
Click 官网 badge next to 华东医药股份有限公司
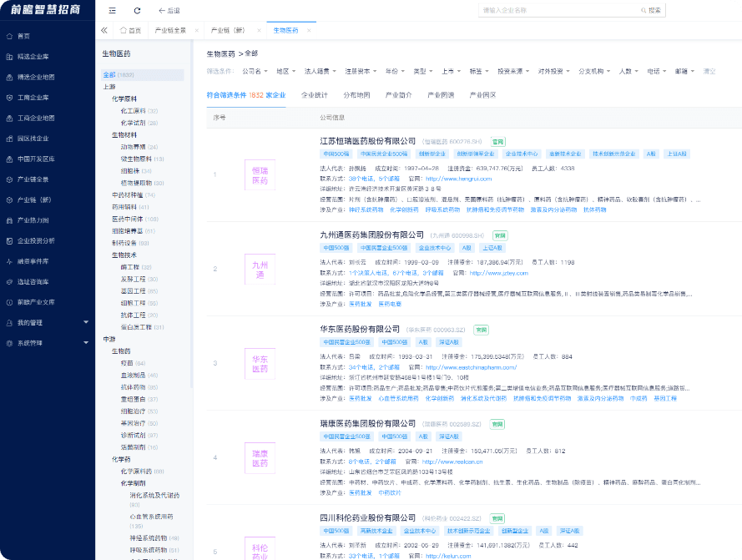pos(482,330)
